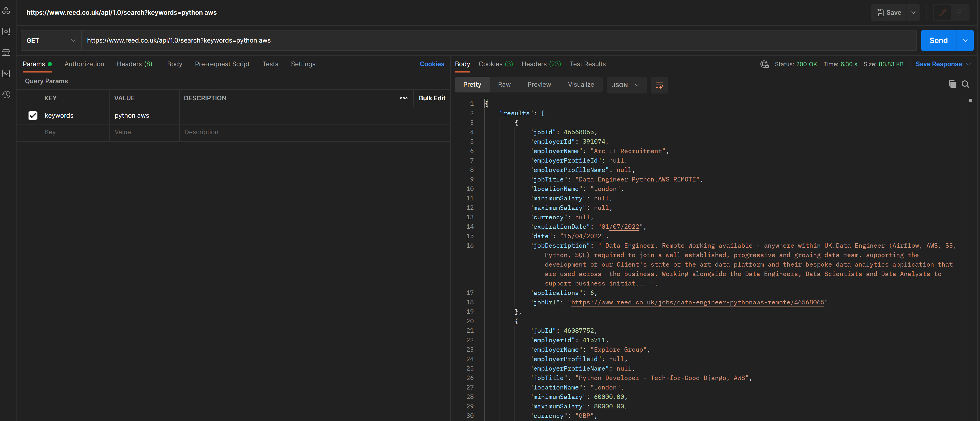Screen dimensions: 980x421
Task: Open the request Headers (8) tab
Action: (x=134, y=64)
